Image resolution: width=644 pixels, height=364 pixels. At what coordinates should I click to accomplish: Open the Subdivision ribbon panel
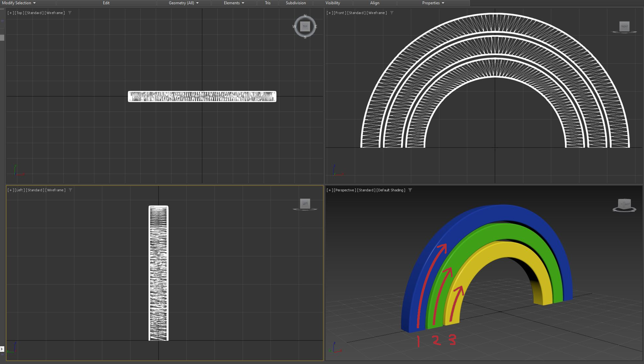point(295,3)
